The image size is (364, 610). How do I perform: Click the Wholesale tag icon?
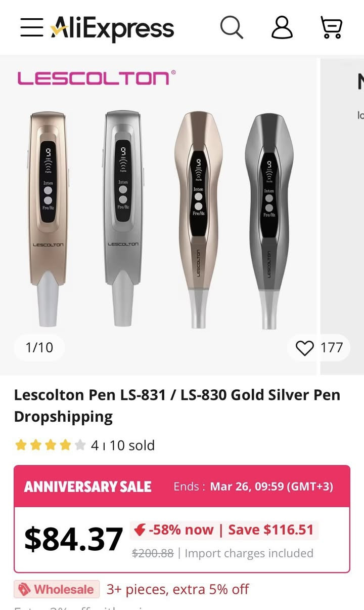[24, 589]
